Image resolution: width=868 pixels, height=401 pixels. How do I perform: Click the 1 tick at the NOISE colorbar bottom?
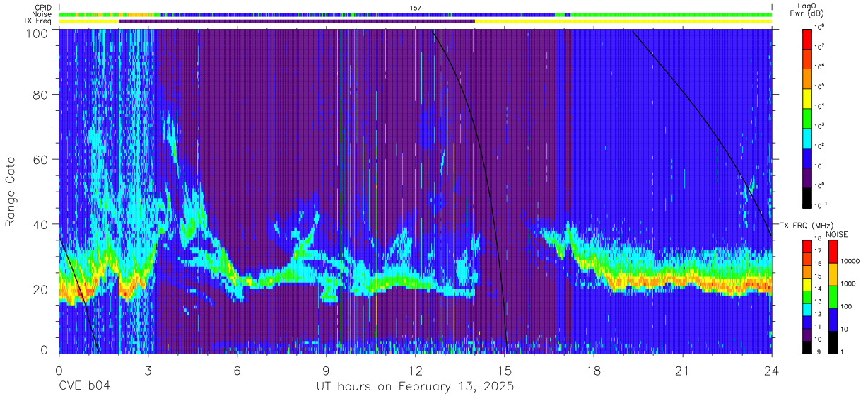843,351
